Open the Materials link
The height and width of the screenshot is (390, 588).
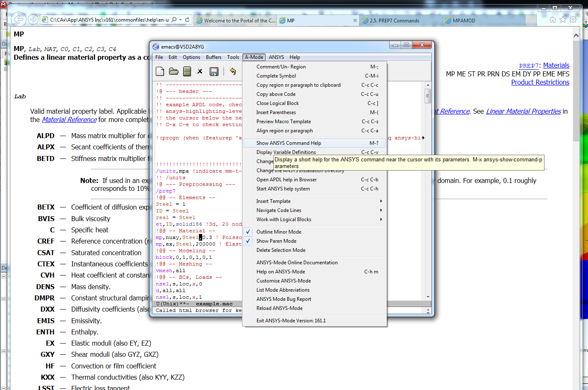pyautogui.click(x=556, y=65)
